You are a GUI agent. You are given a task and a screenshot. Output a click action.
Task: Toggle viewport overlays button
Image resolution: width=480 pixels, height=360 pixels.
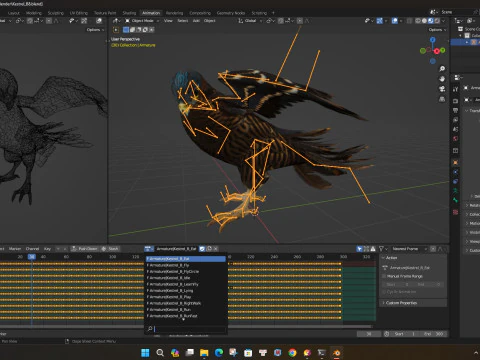395,21
